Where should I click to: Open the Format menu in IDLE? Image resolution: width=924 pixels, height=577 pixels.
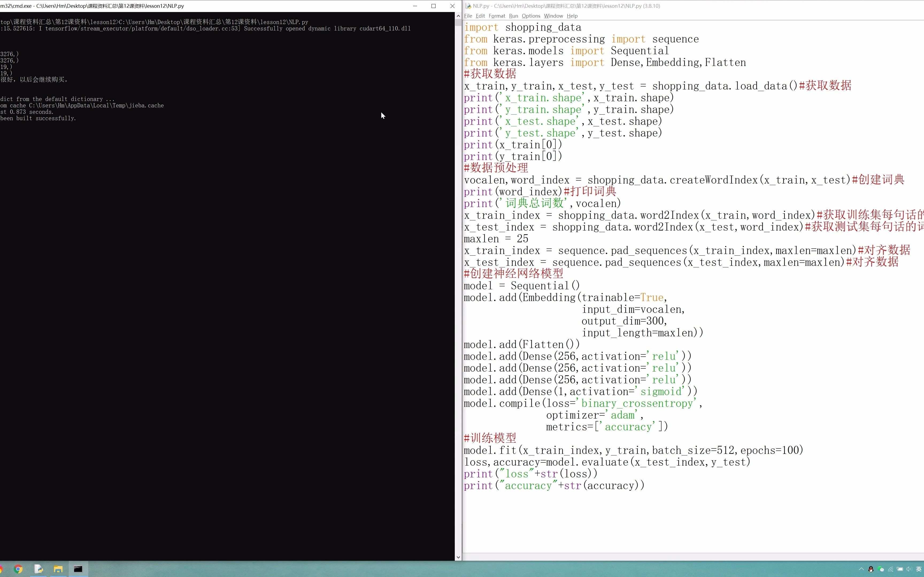click(496, 16)
